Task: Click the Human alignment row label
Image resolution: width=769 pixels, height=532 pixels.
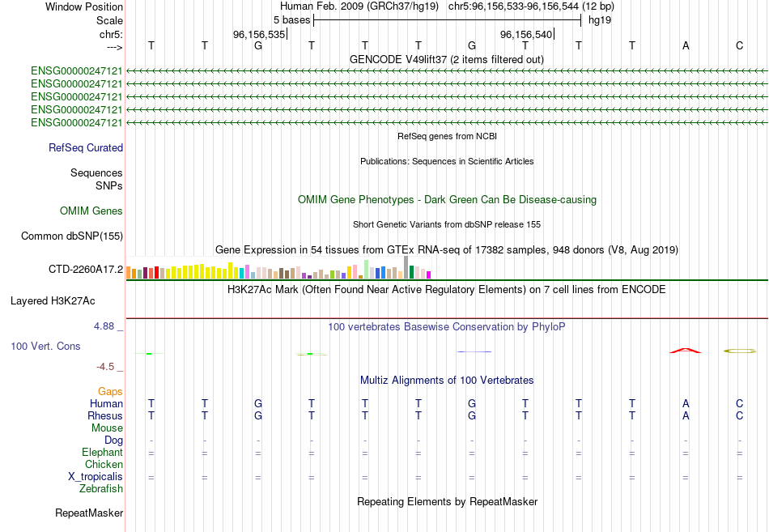Action: 106,403
